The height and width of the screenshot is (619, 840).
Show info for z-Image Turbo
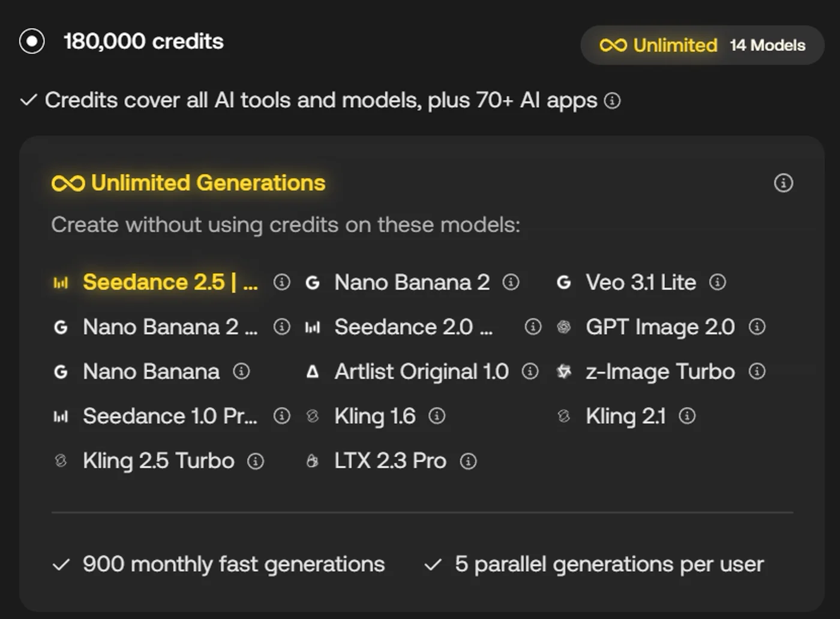tap(757, 371)
